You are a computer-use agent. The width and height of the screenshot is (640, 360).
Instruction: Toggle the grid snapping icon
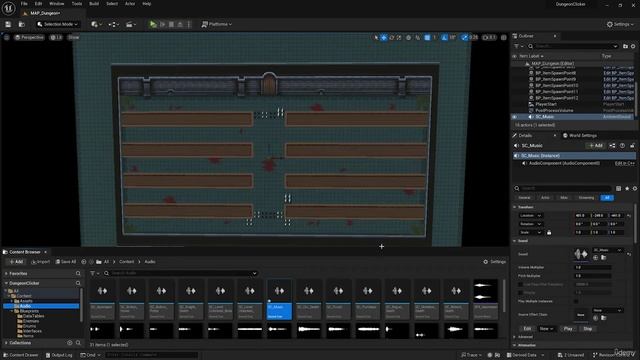[427, 38]
